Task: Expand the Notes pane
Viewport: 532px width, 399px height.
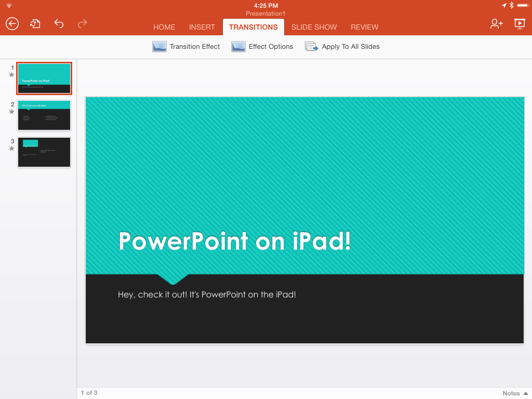Action: 514,393
